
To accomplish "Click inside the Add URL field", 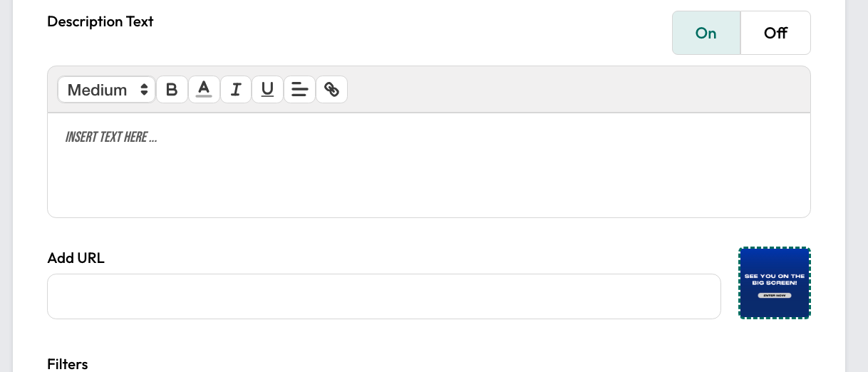I will click(x=384, y=296).
